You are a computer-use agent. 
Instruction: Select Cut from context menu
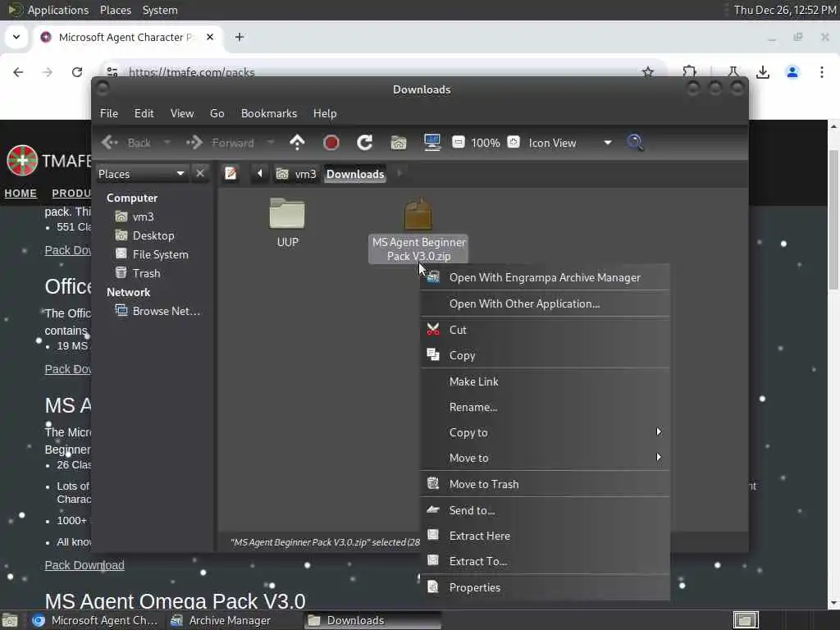546,330
